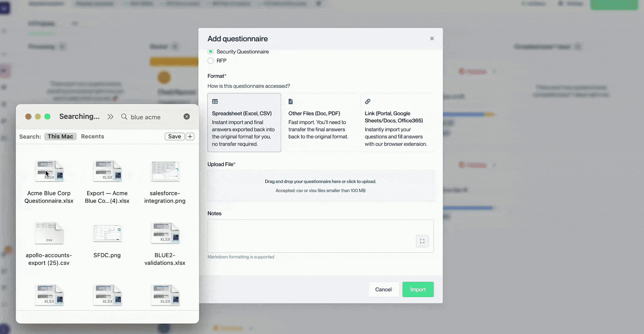Click the Finder search magnifier icon

pos(124,117)
